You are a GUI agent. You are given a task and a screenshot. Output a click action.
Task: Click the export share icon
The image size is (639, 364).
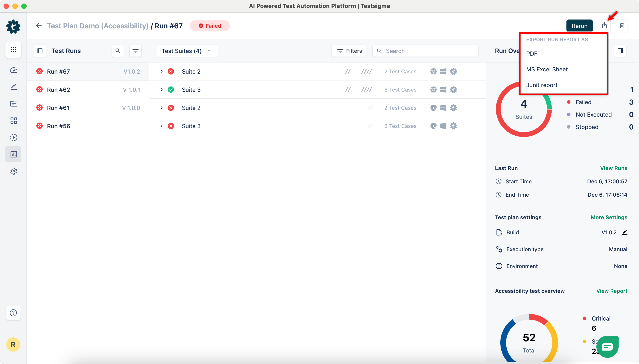click(604, 26)
